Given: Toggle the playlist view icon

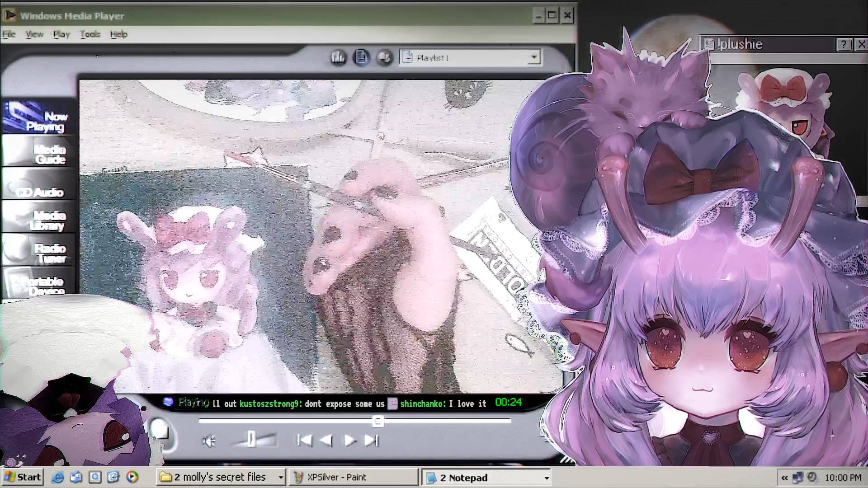Looking at the screenshot, I should pyautogui.click(x=361, y=57).
